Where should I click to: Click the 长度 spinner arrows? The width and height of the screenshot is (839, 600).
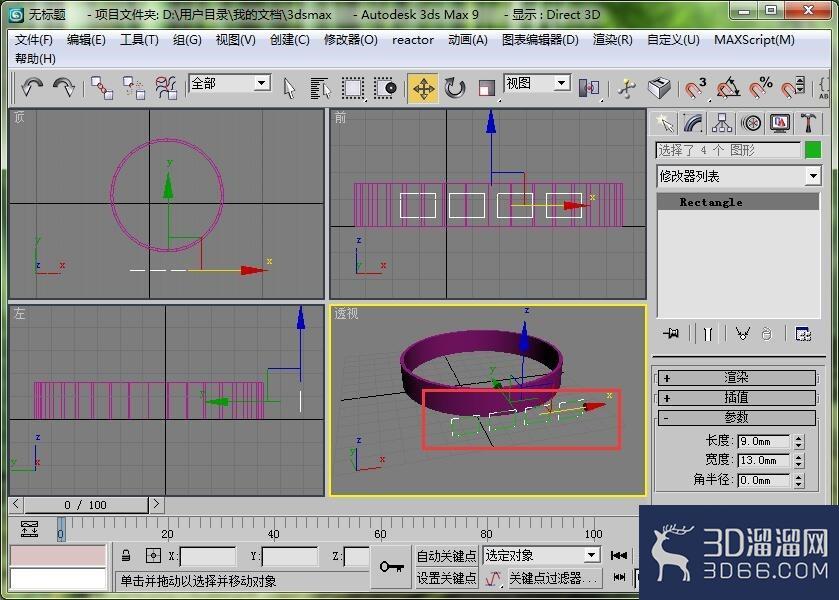[799, 442]
